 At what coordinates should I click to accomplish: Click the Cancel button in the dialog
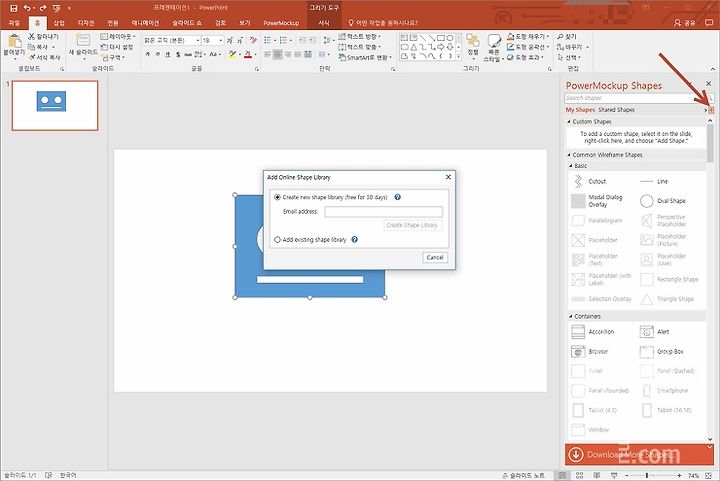tap(434, 257)
